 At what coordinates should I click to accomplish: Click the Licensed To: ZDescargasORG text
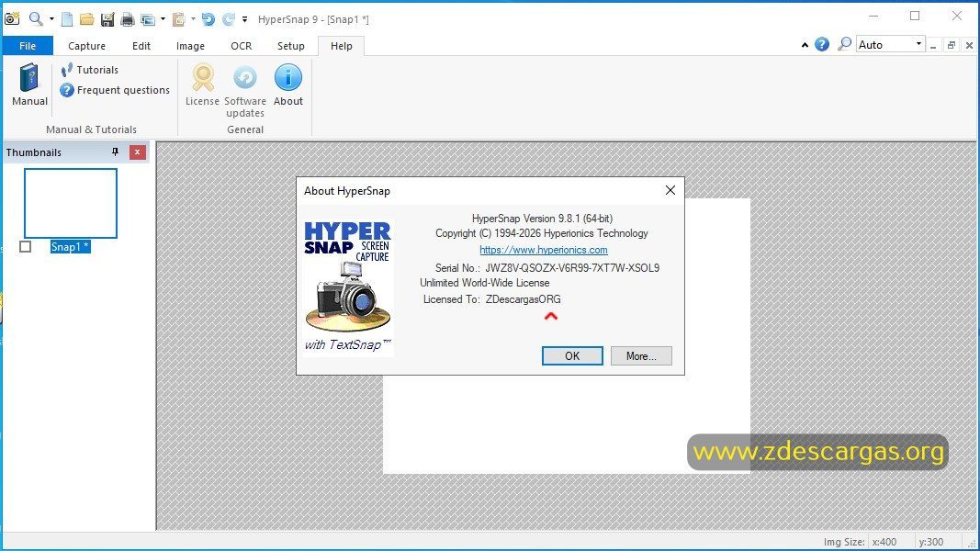pos(492,299)
